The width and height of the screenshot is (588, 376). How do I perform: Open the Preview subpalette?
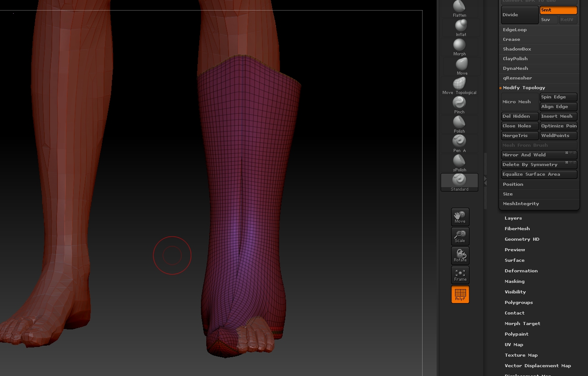(x=515, y=250)
